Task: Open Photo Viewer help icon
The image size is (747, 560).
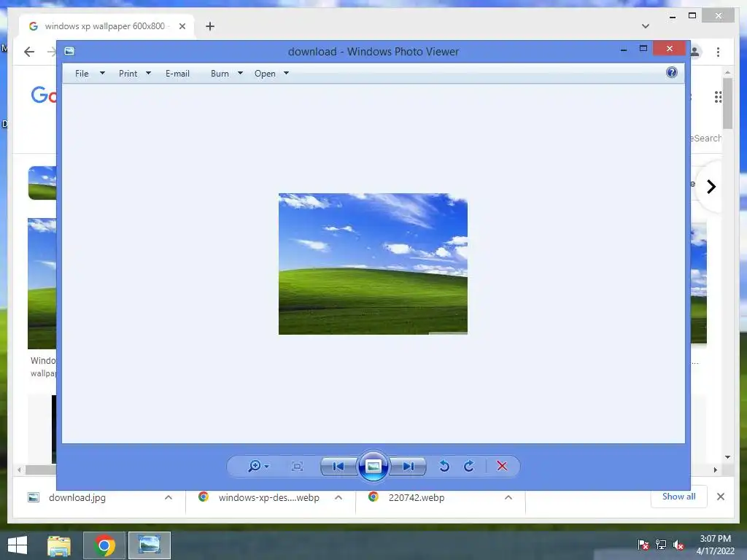Action: coord(672,72)
